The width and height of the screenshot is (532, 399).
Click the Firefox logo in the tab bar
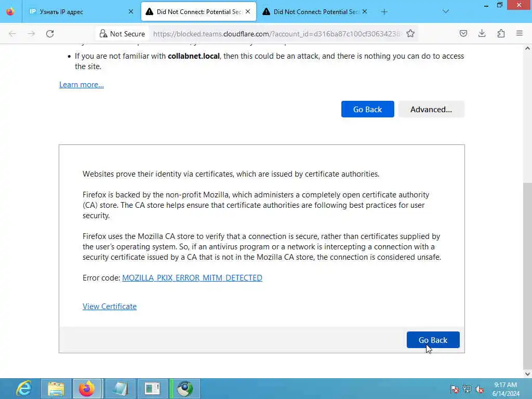click(x=10, y=11)
